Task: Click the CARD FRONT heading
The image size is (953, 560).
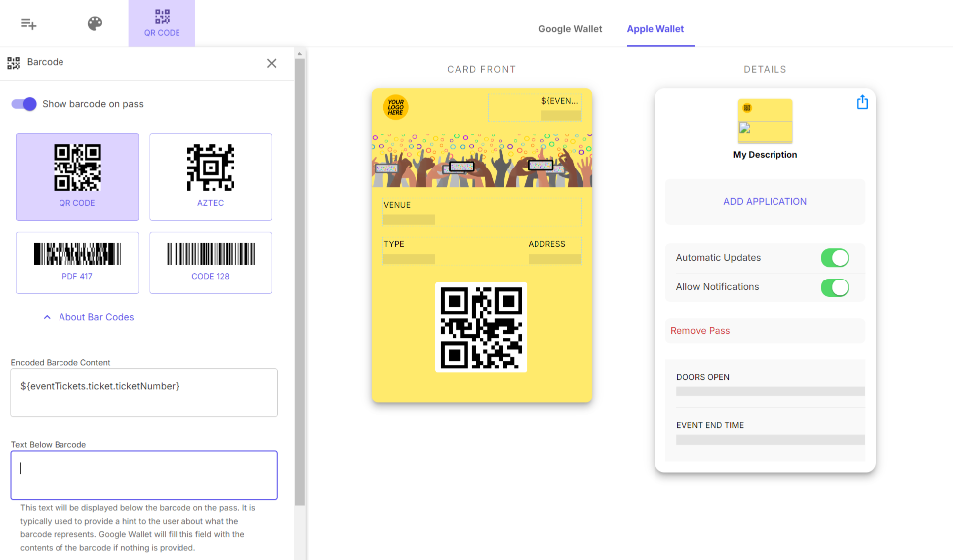Action: 481,69
